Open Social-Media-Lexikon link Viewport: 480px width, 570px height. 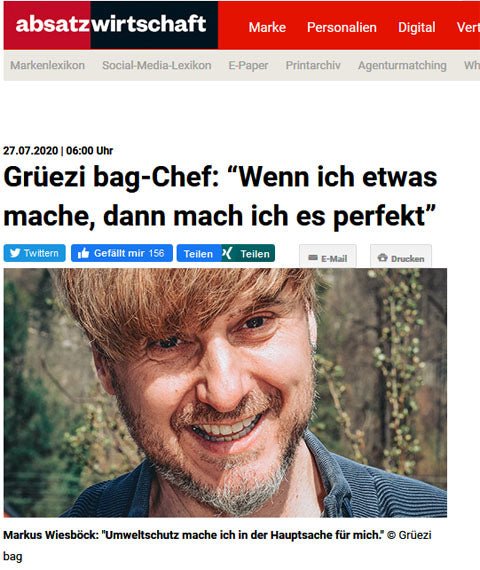pyautogui.click(x=157, y=65)
